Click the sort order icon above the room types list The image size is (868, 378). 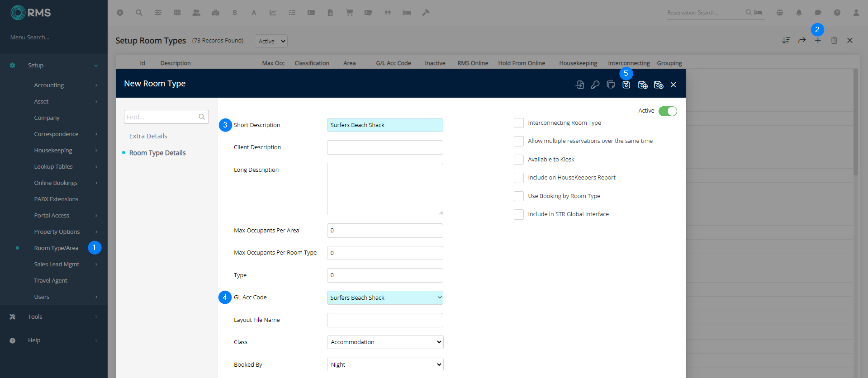[x=786, y=40]
